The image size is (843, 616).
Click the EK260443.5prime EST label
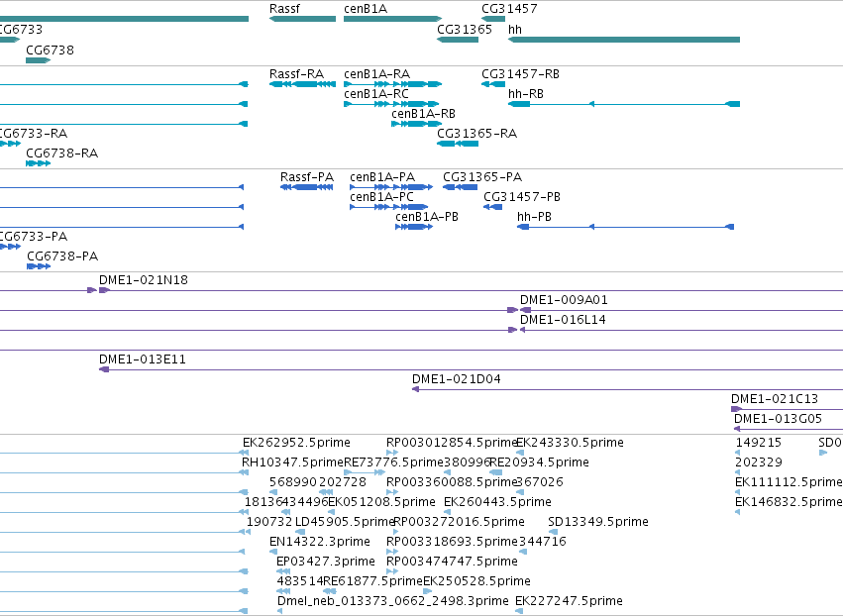pos(498,502)
